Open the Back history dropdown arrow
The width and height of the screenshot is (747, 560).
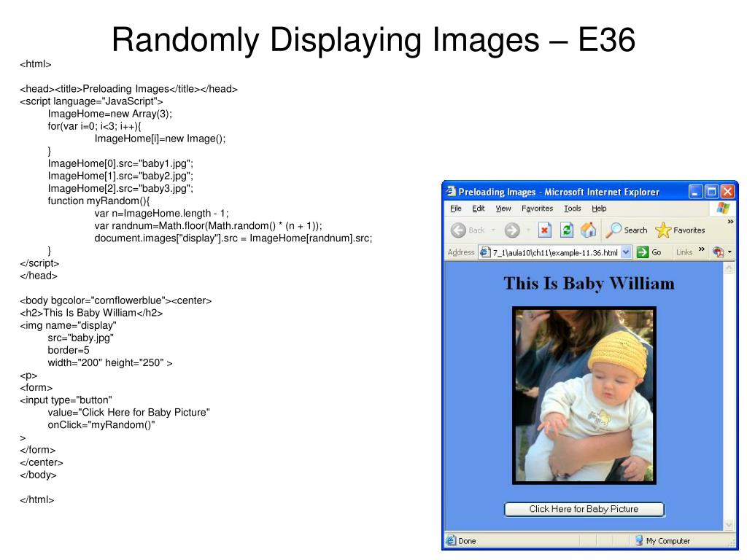493,230
